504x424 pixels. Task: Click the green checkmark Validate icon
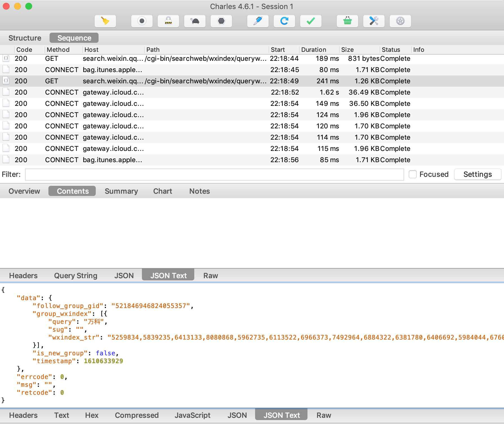pos(311,21)
